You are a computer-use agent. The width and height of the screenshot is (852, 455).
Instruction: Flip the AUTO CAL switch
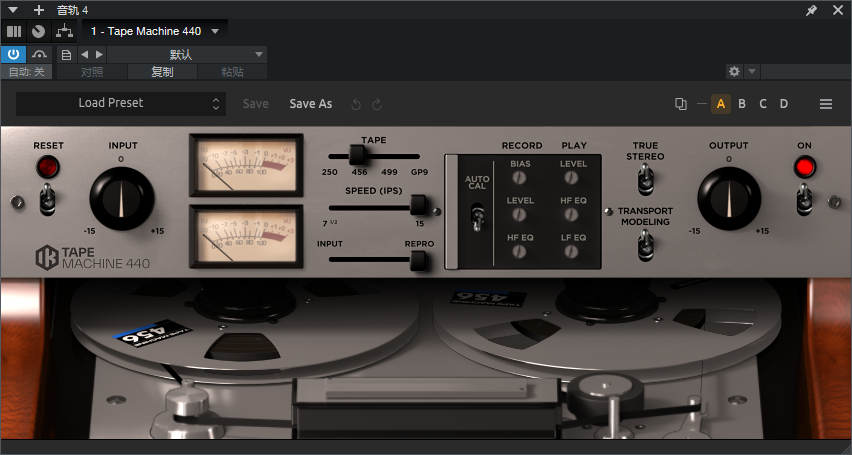click(477, 216)
